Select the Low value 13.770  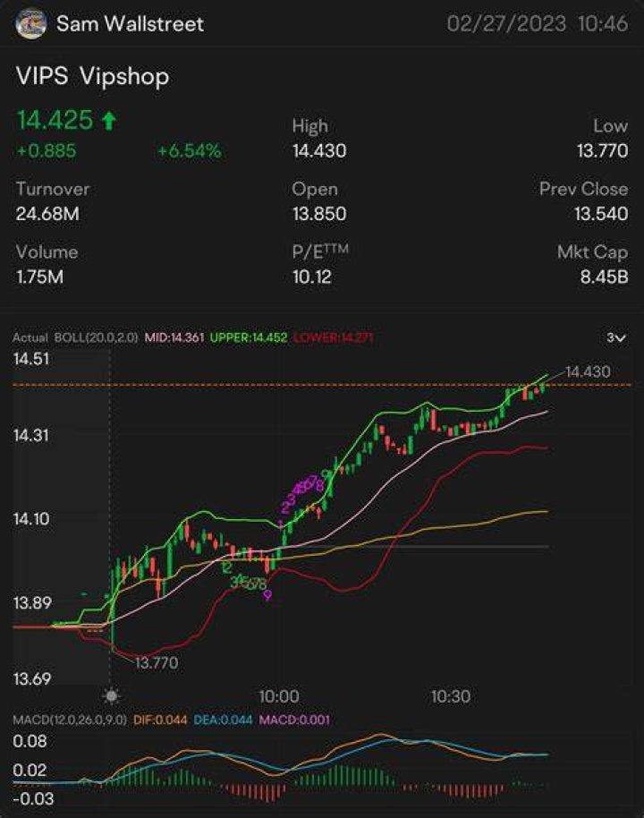(602, 150)
